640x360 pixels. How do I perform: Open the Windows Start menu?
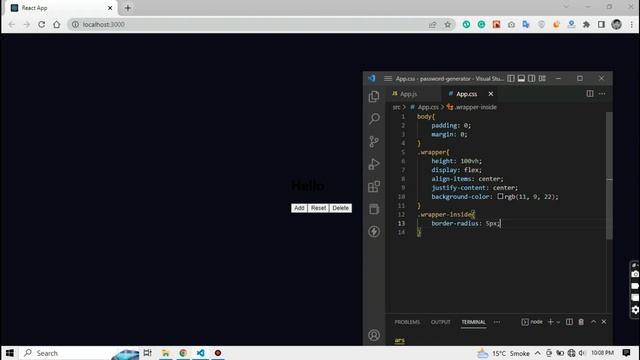pos(9,353)
